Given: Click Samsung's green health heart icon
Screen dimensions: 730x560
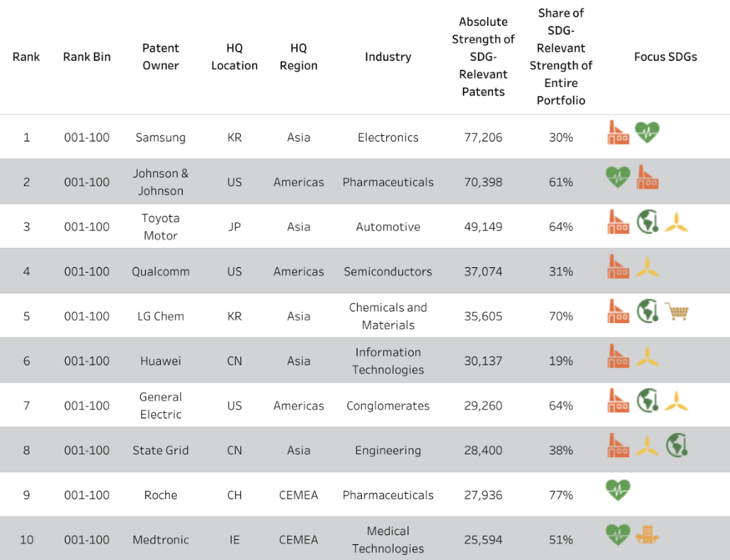Looking at the screenshot, I should pos(647,133).
